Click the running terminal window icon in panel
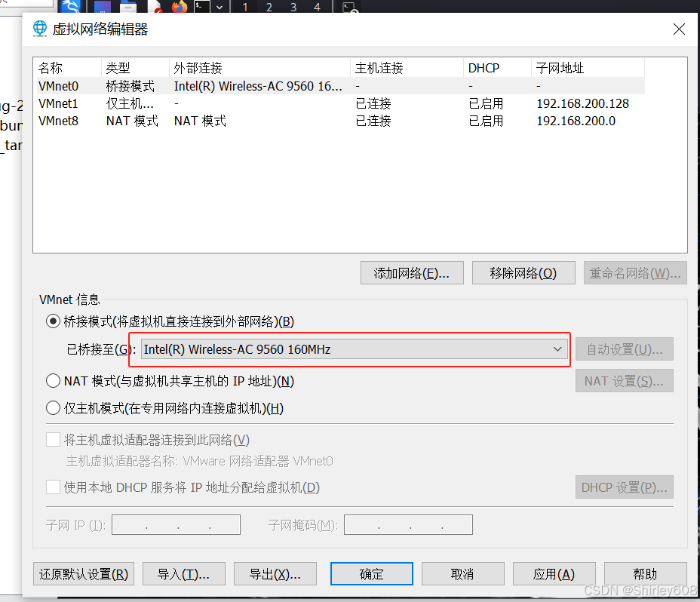The image size is (700, 602). point(350,7)
